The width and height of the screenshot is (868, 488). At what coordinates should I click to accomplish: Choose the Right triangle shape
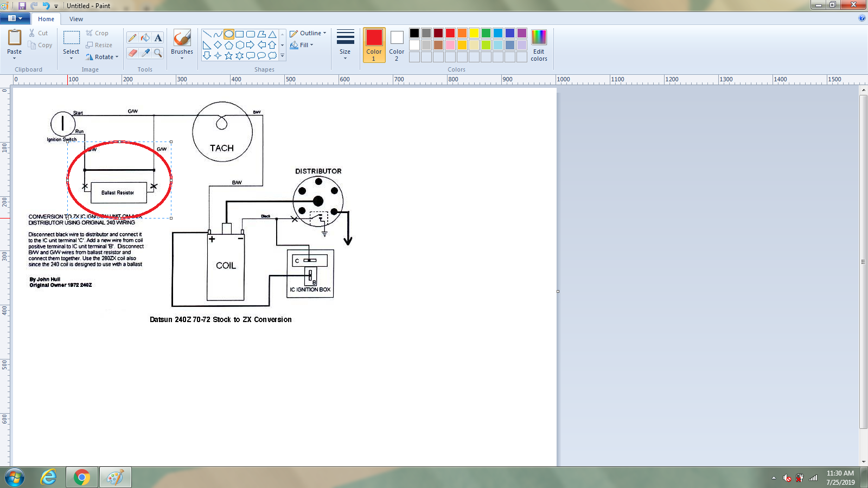207,45
